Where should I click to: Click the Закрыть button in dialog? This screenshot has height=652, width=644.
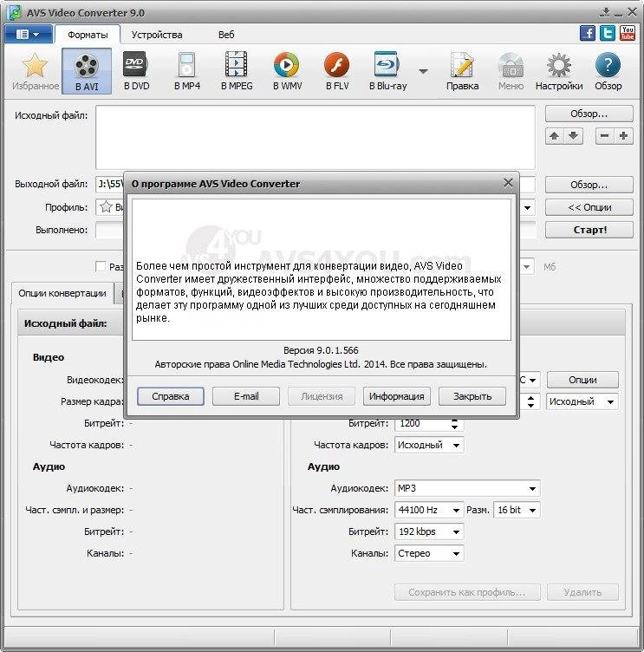pos(472,396)
